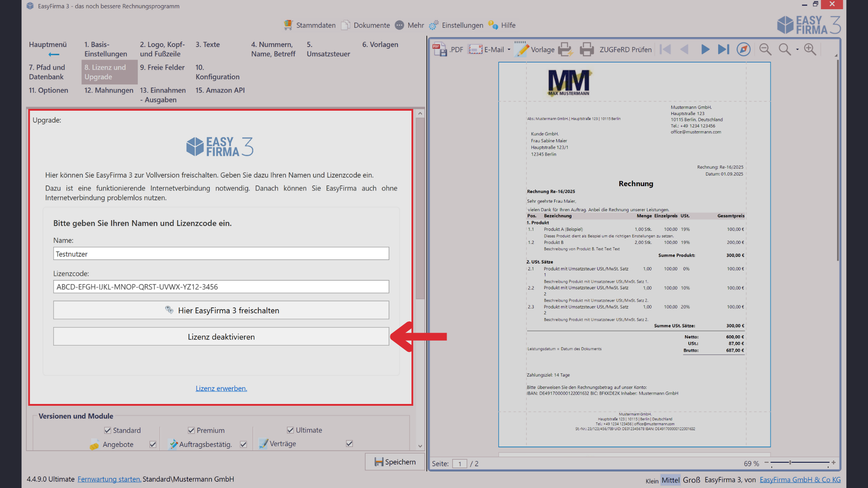This screenshot has width=868, height=488.
Task: Open 5. Umsatzsteuer tab
Action: tap(328, 49)
